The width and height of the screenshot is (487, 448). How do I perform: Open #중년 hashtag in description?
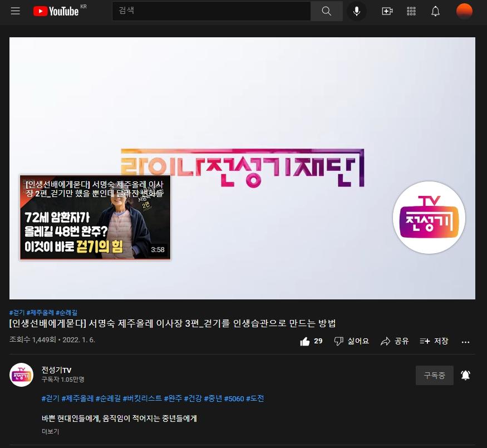pyautogui.click(x=213, y=398)
